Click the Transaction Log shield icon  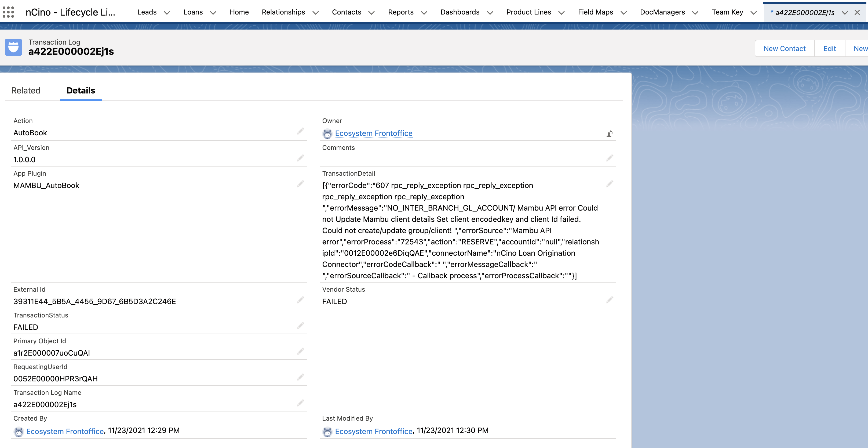tap(13, 47)
